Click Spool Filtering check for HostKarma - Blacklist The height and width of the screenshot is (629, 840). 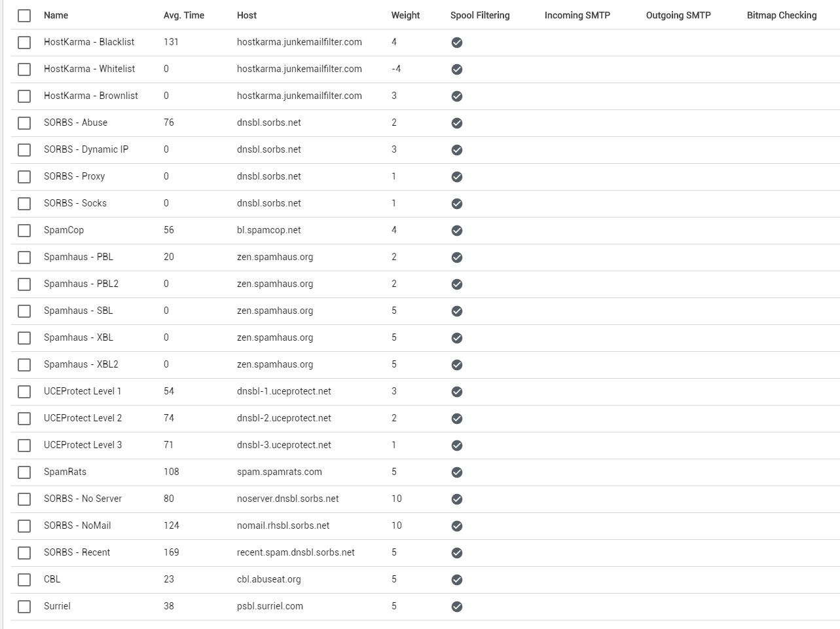click(x=457, y=43)
